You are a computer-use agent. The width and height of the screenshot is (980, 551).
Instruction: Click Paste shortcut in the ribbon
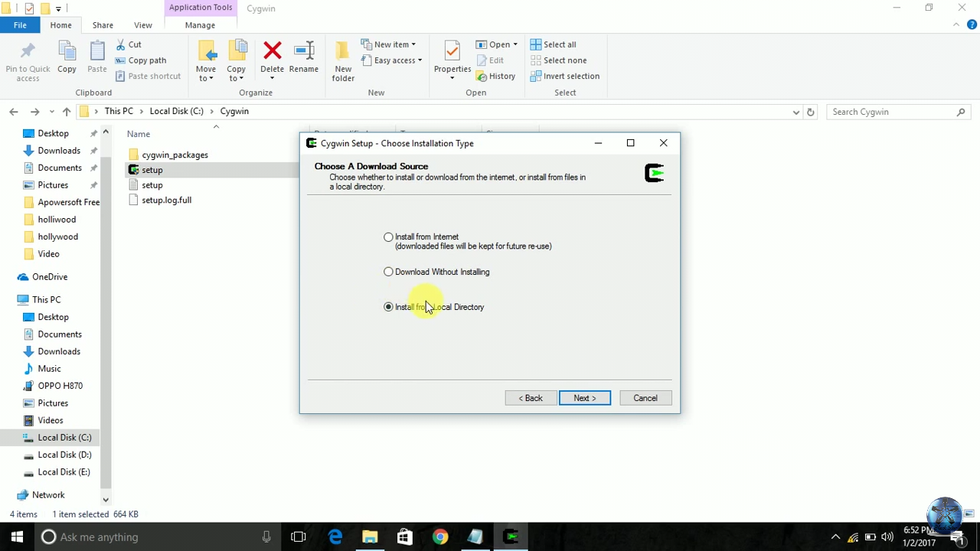coord(149,76)
